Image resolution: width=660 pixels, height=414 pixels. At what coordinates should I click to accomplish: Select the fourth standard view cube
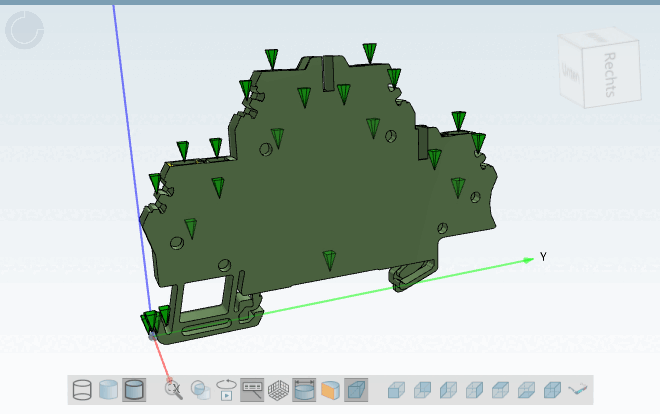[x=474, y=390]
